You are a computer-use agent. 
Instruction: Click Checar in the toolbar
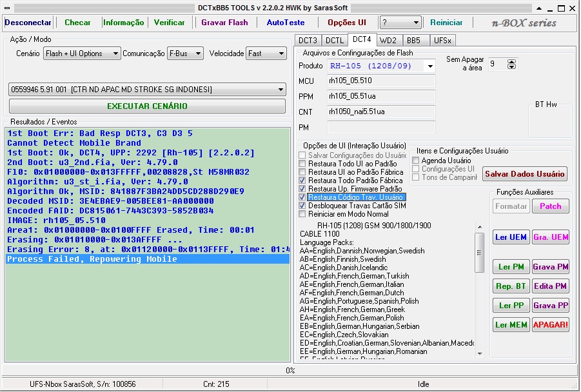pos(77,23)
